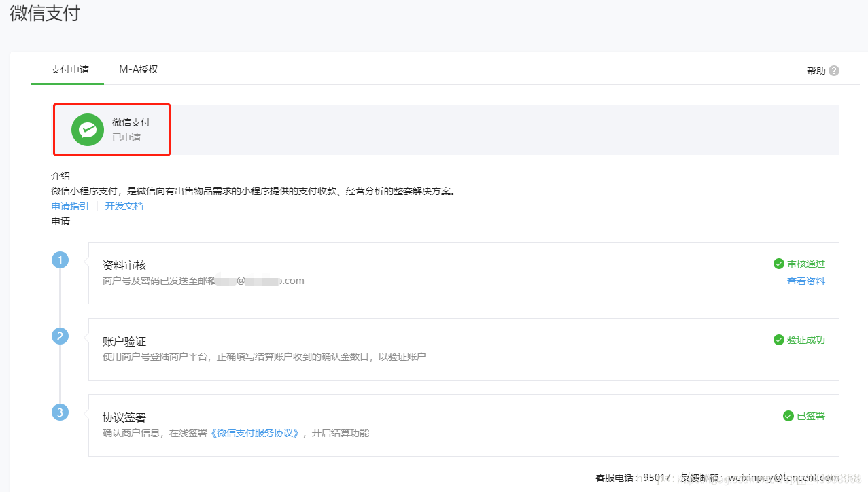Open the 帮助 help link
This screenshot has height=492, width=868.
[816, 71]
